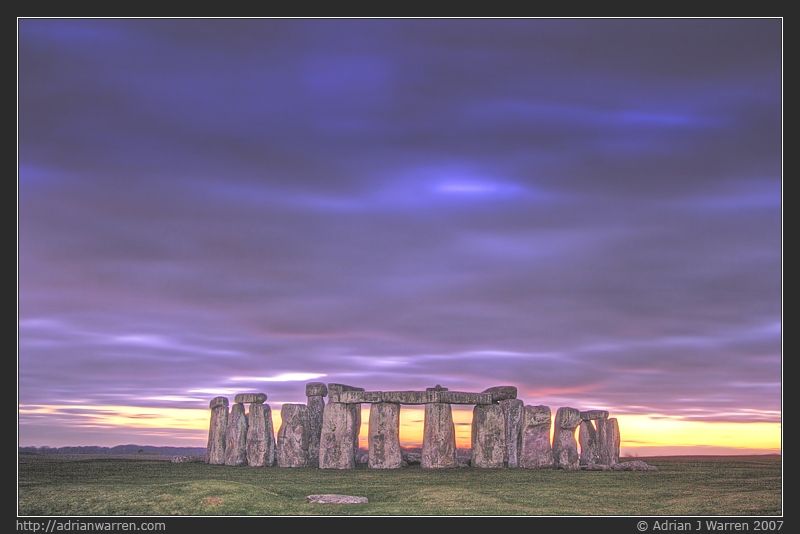Click the small low stones left of circle
Screen dimensions: 800x534
(x=182, y=459)
